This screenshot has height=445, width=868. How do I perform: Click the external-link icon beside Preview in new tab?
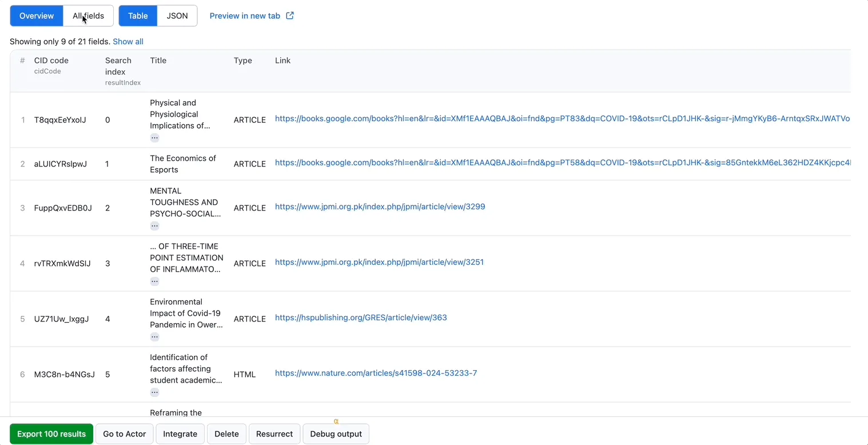(290, 15)
